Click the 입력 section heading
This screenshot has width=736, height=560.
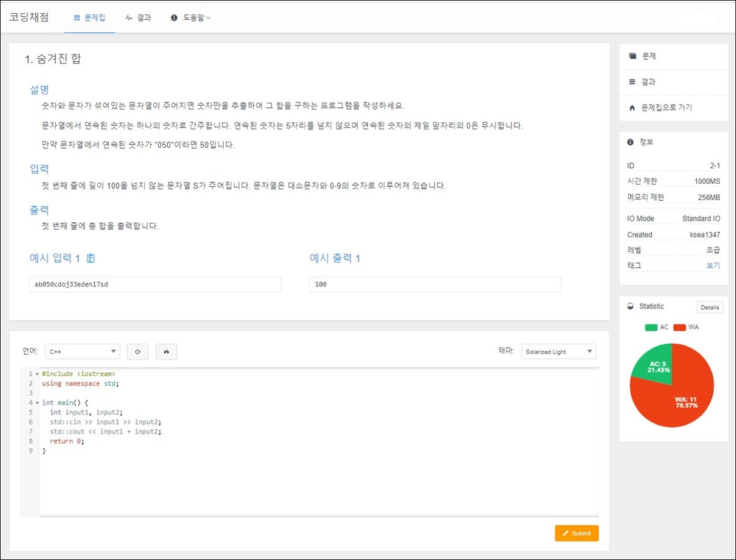pyautogui.click(x=39, y=169)
